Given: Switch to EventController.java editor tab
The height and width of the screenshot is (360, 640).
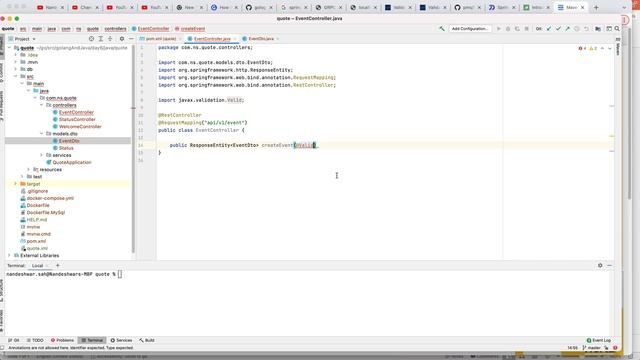Looking at the screenshot, I should pyautogui.click(x=211, y=39).
